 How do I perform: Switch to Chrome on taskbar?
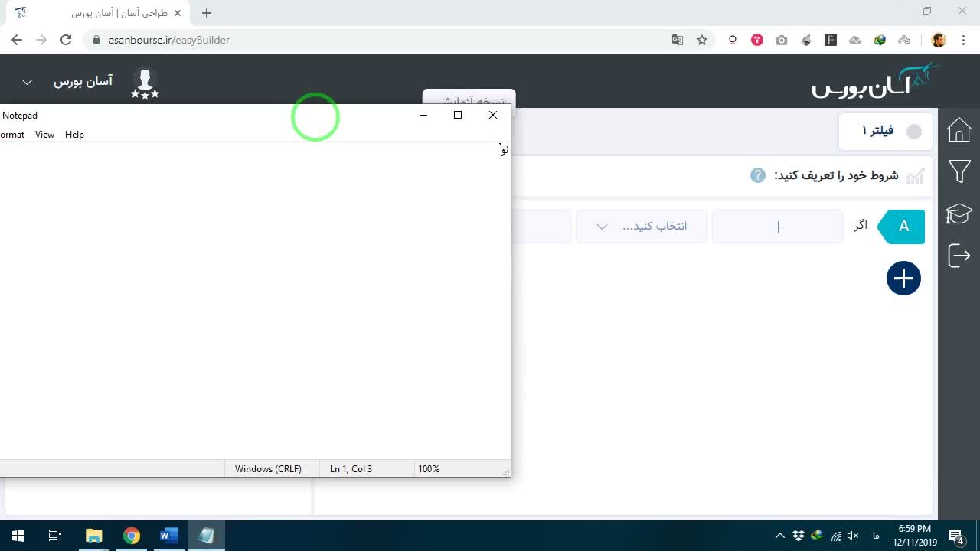coord(132,536)
